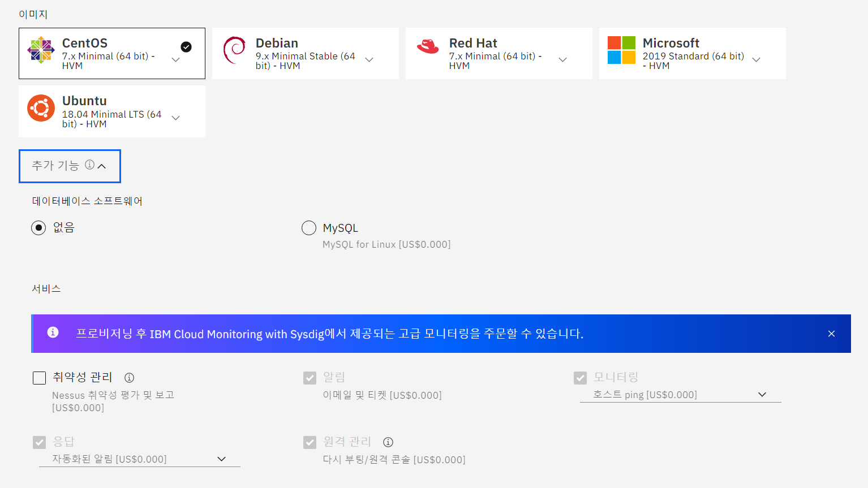Viewport: 868px width, 488px height.
Task: Click the disabled 모니터링 checkbox
Action: coord(580,378)
